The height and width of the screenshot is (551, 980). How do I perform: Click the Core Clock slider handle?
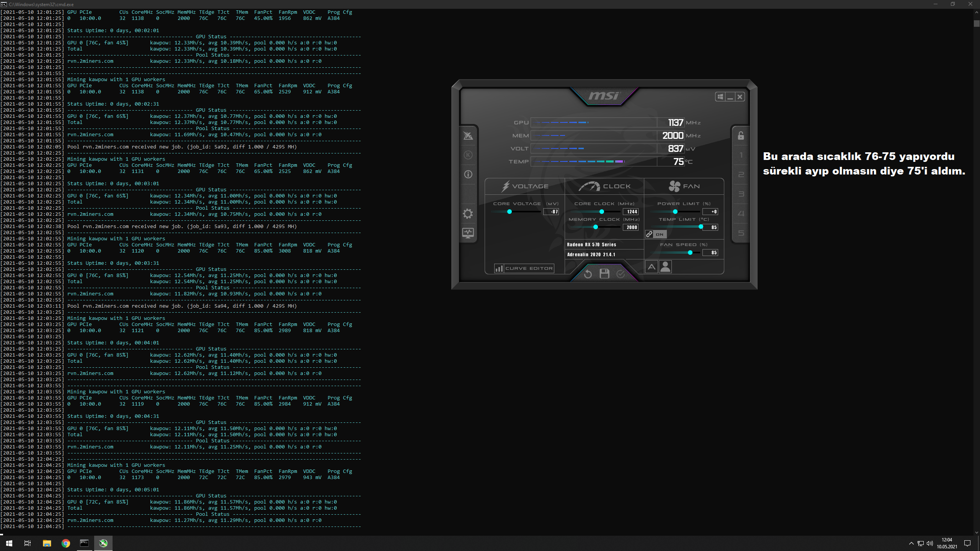[x=602, y=212]
